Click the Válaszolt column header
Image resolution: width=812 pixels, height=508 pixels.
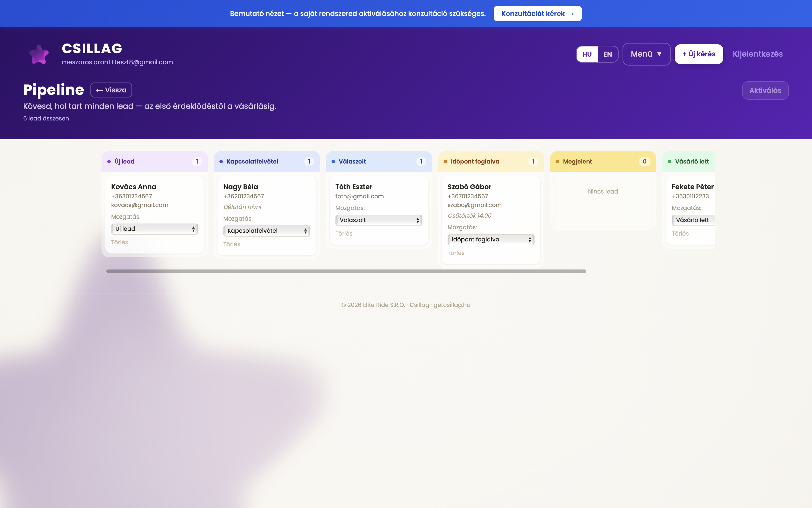click(379, 162)
